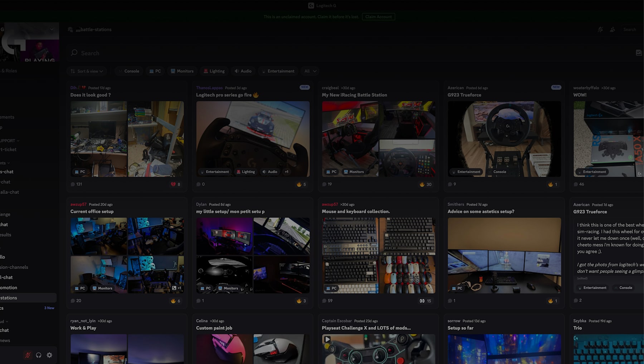
Task: Click fire reaction showing 30 on iRacing post
Action: 425,184
